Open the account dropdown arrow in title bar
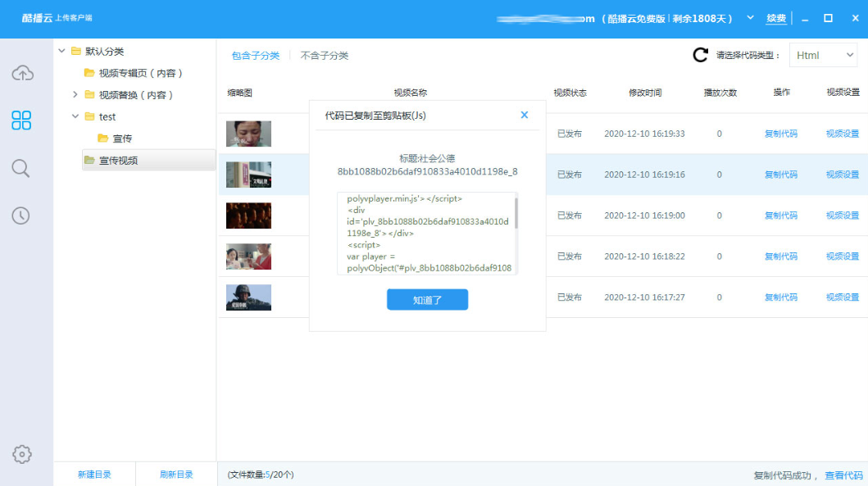Screen dimensions: 868x486 tap(750, 18)
